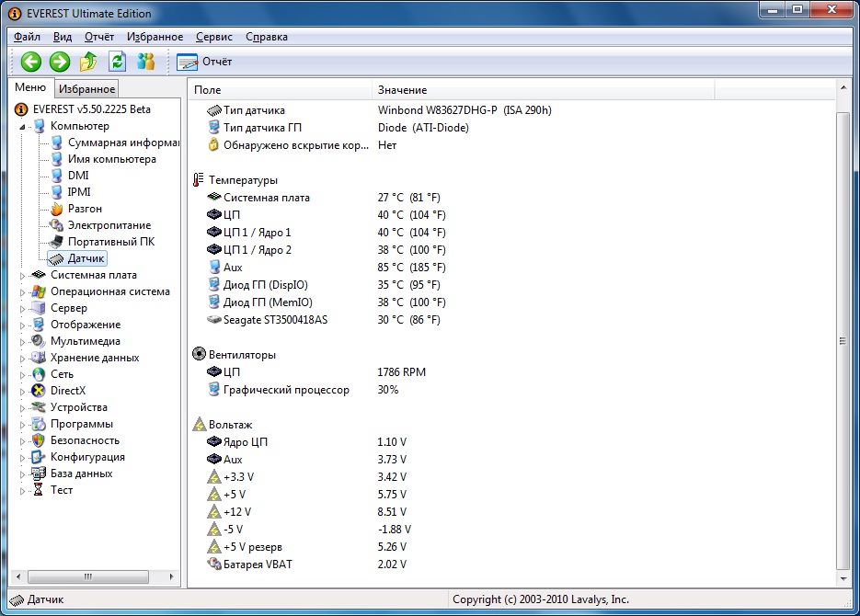Click the sidebar horizontal scrollbar

(x=89, y=577)
